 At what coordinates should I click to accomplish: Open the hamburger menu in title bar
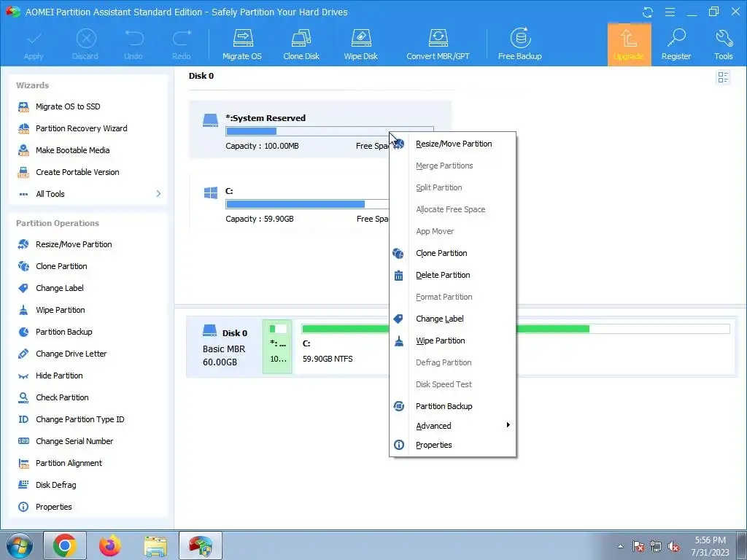click(670, 12)
